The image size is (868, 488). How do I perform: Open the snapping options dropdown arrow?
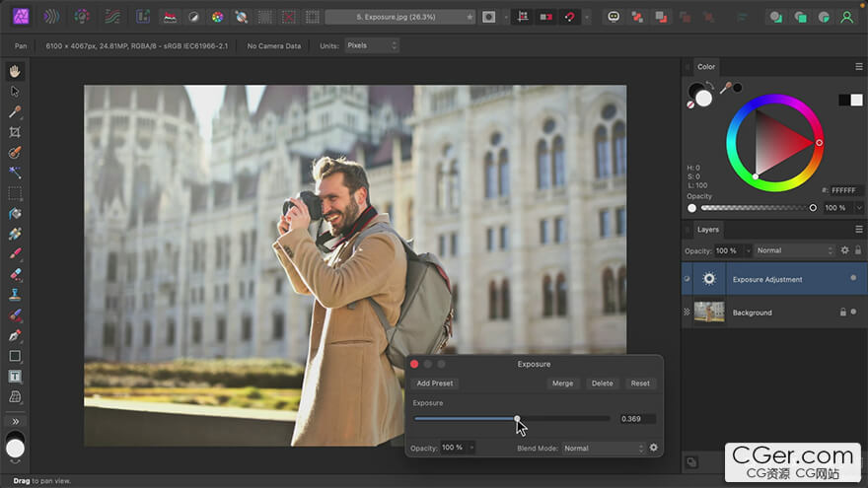coord(587,17)
